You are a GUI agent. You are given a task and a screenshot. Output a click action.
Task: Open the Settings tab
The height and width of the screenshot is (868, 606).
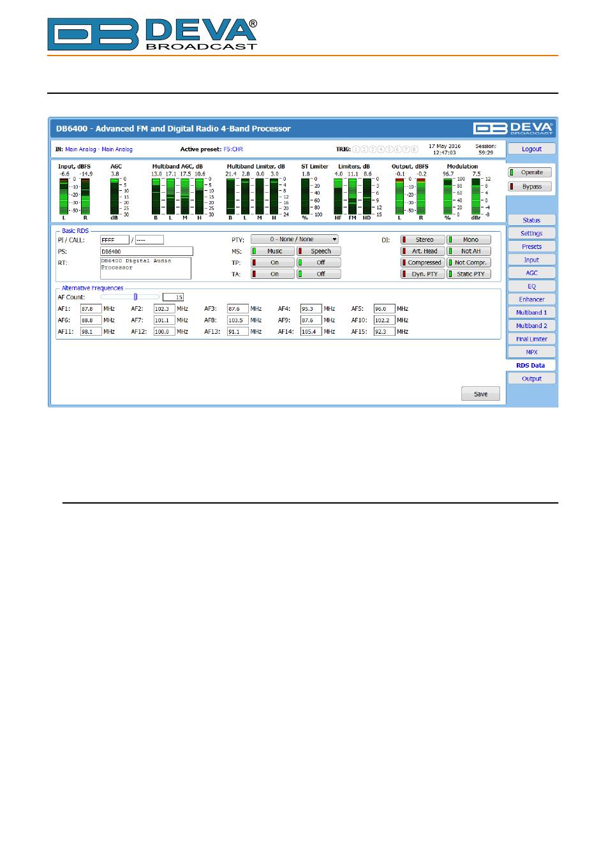[531, 234]
